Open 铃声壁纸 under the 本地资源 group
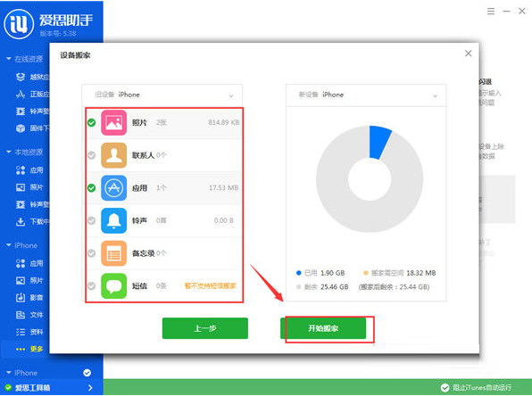Viewport: 532px width, 396px height. tap(32, 204)
